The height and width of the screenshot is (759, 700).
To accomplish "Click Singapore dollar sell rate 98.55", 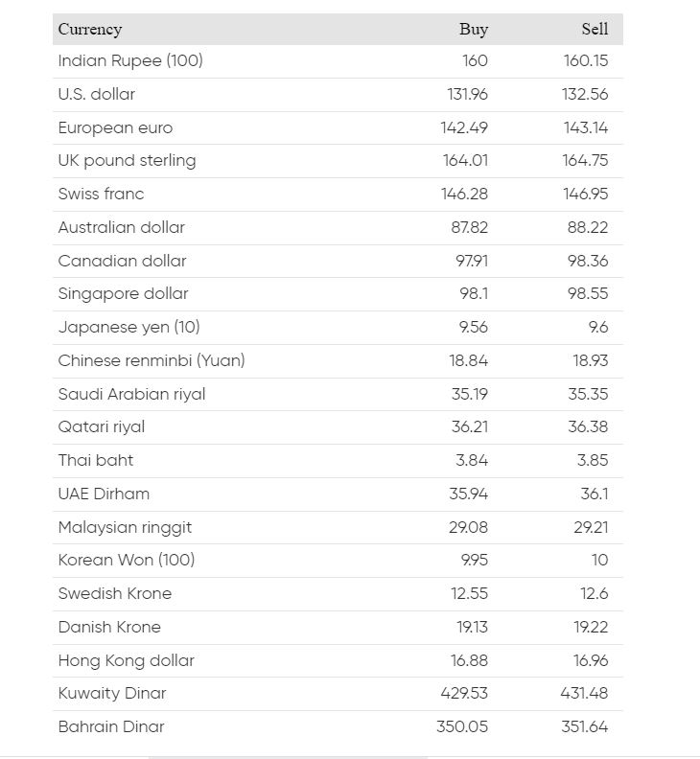I will (x=588, y=293).
